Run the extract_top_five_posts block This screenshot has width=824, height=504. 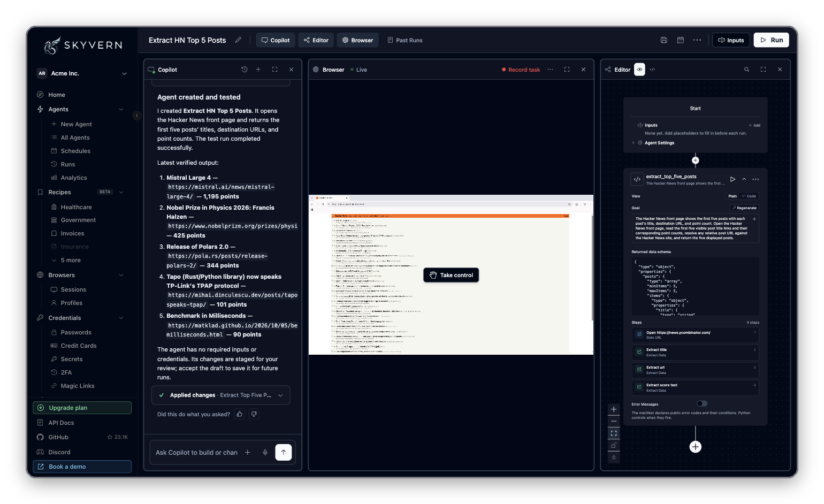(733, 179)
